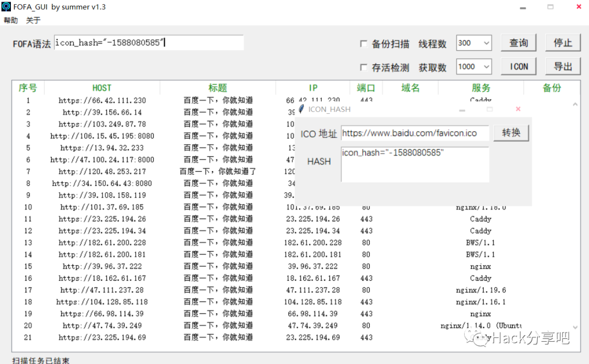Click the 域名 column header
589x364 pixels.
410,88
